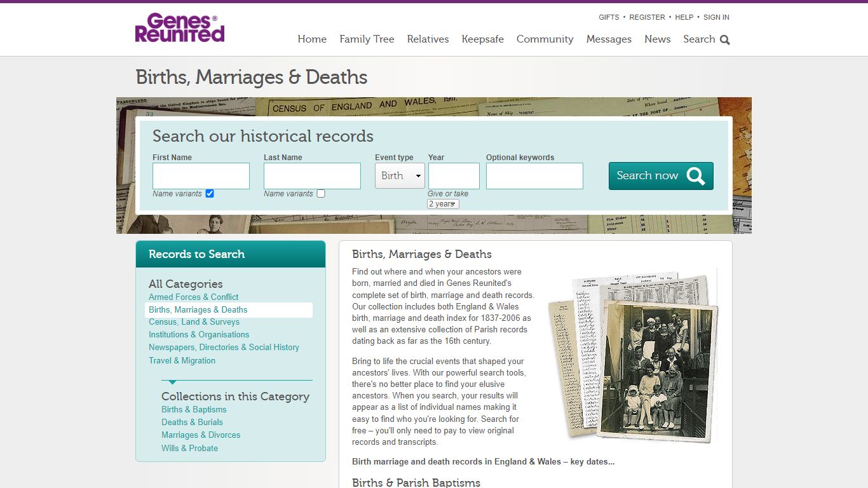
Task: Open the Births & Baptisms collection
Action: tap(194, 409)
